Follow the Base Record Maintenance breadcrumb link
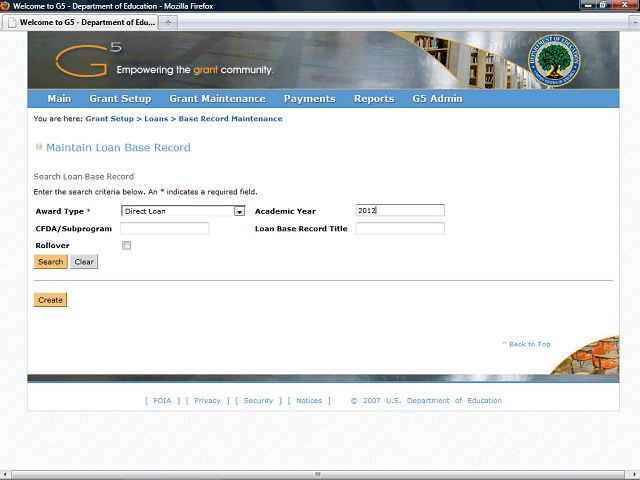640x480 pixels. click(230, 119)
